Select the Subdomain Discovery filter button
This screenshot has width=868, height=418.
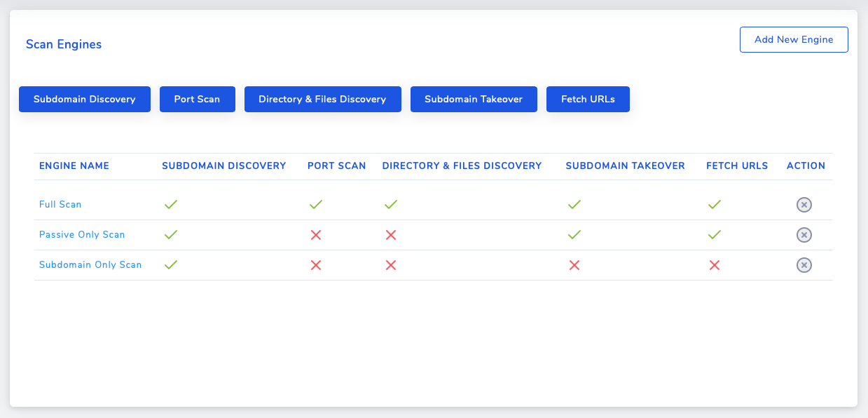click(x=85, y=99)
